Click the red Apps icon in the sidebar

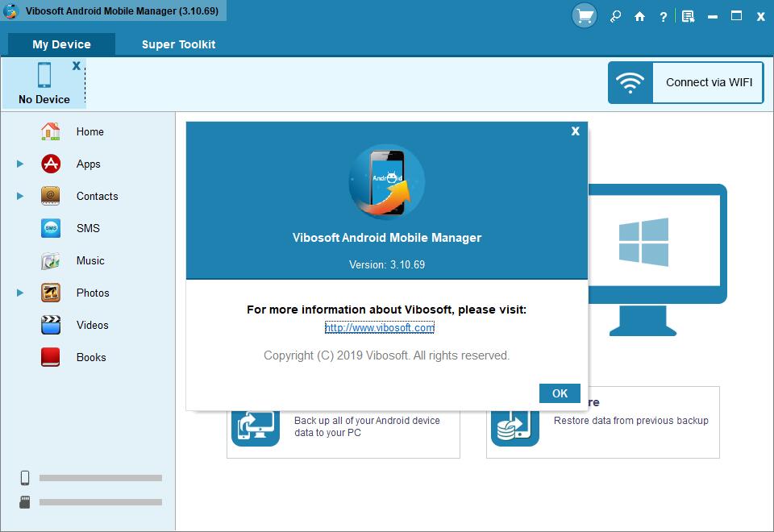50,164
